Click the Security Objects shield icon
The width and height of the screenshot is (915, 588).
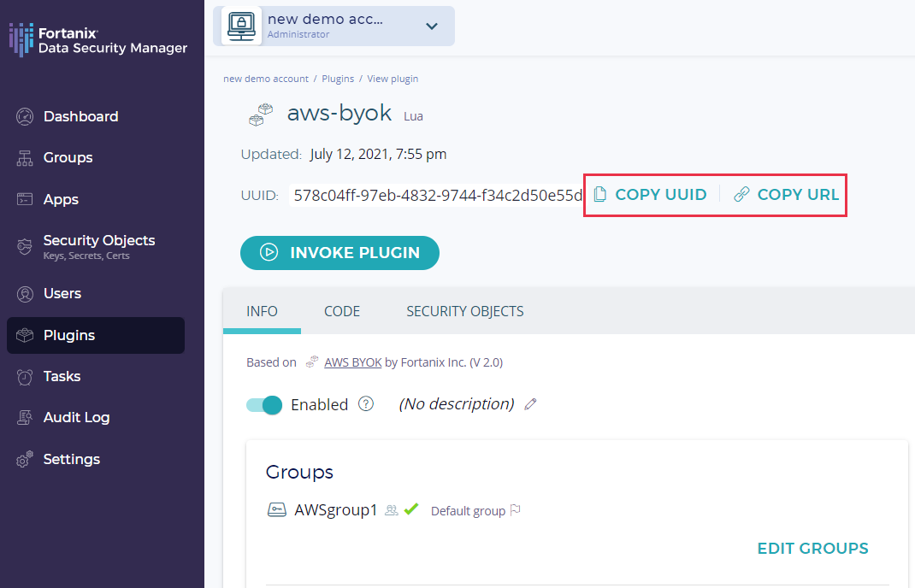[25, 246]
